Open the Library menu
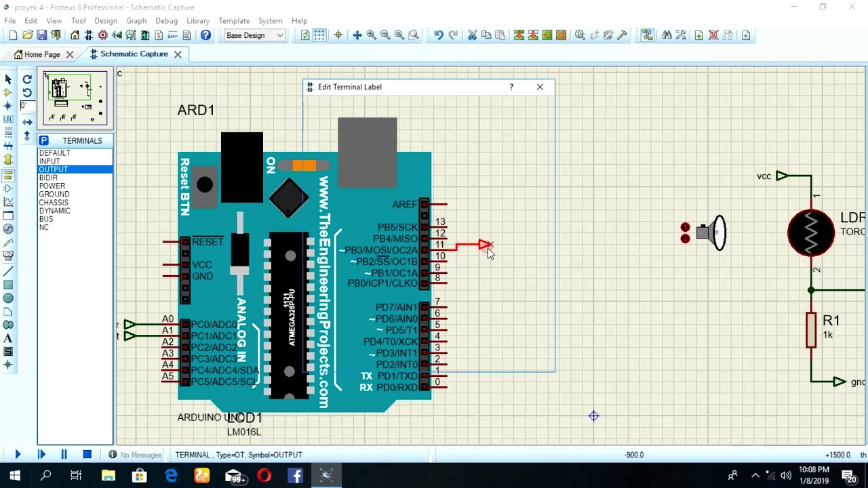Image resolution: width=868 pixels, height=488 pixels. (x=198, y=20)
